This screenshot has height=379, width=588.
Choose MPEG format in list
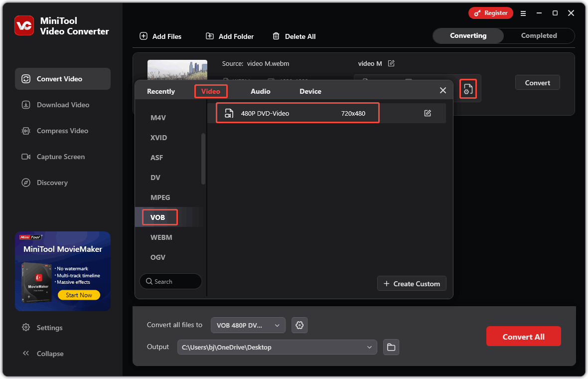pyautogui.click(x=160, y=197)
